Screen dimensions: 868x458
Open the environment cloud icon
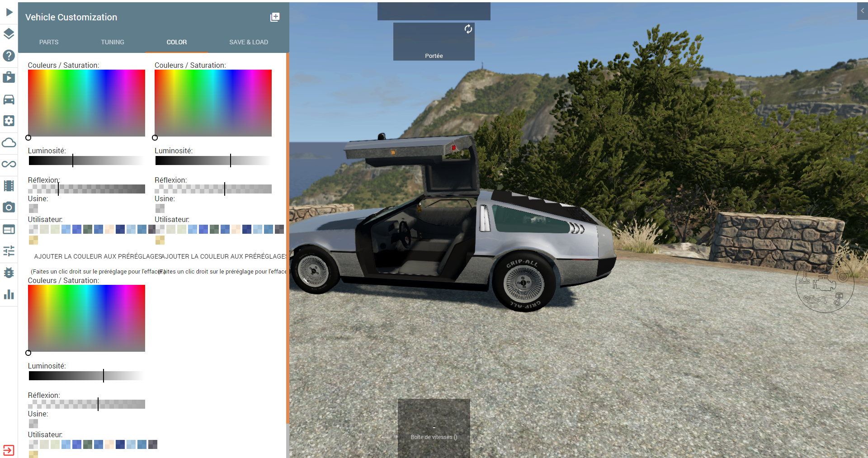[x=9, y=142]
